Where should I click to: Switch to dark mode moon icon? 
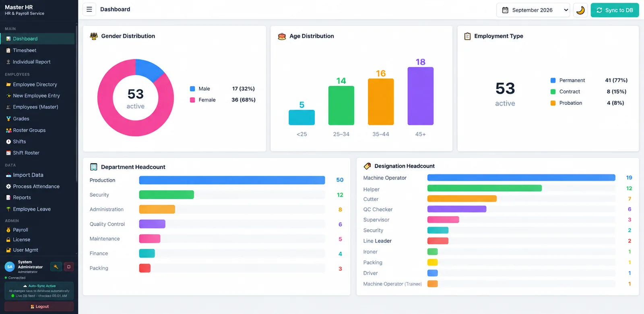pyautogui.click(x=580, y=10)
